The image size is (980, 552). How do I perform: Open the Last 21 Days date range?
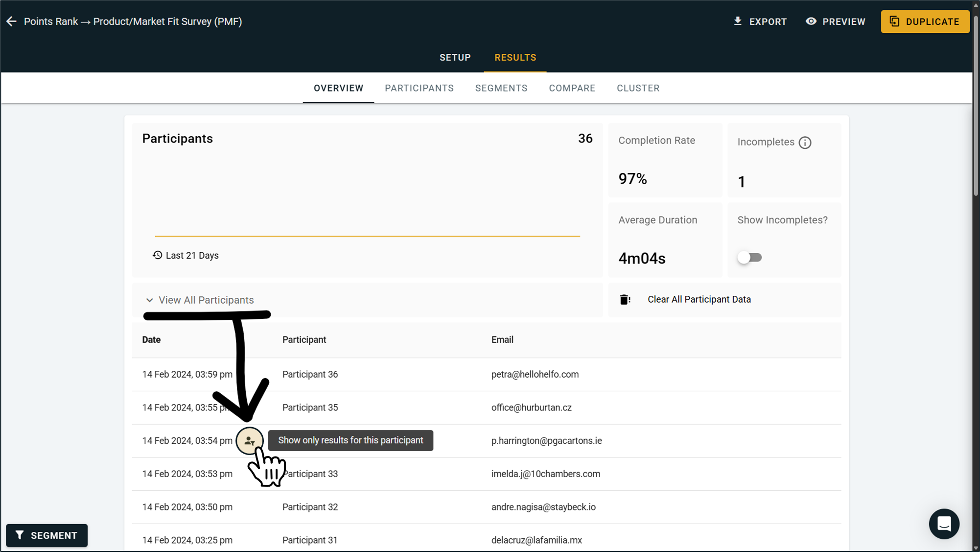[192, 256]
